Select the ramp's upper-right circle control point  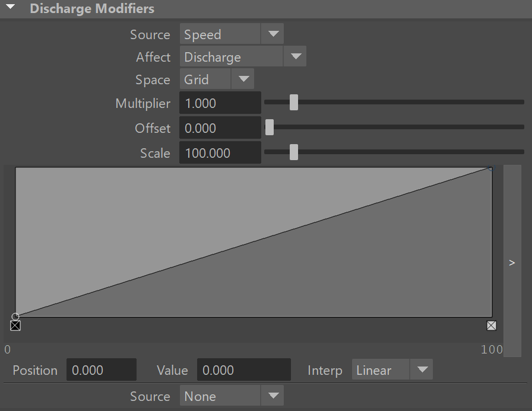491,167
